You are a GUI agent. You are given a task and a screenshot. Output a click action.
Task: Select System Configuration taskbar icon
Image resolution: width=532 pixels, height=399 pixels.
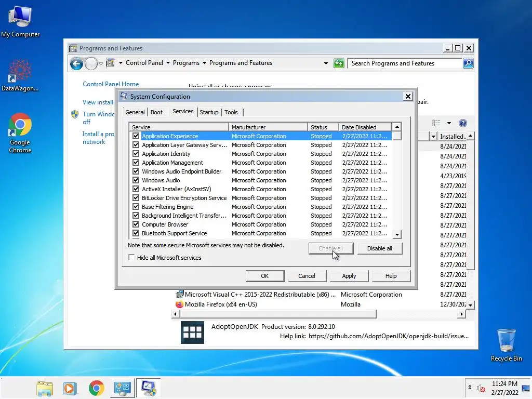coord(148,388)
